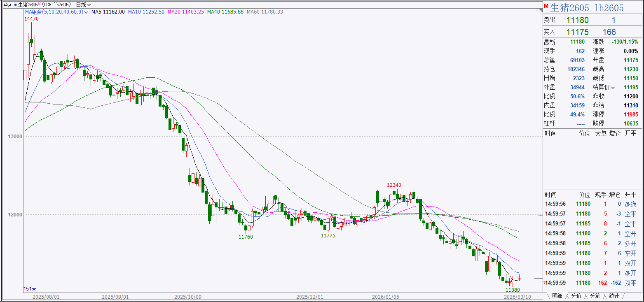The height and width of the screenshot is (302, 644).
Task: Click the MA20 magenta legend label
Action: [x=186, y=12]
